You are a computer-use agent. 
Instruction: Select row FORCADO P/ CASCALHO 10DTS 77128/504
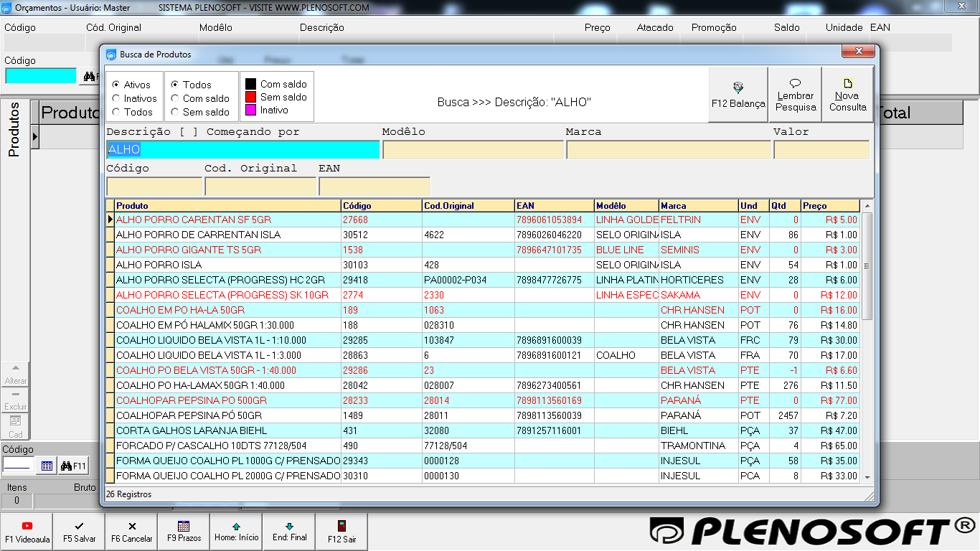[487, 446]
